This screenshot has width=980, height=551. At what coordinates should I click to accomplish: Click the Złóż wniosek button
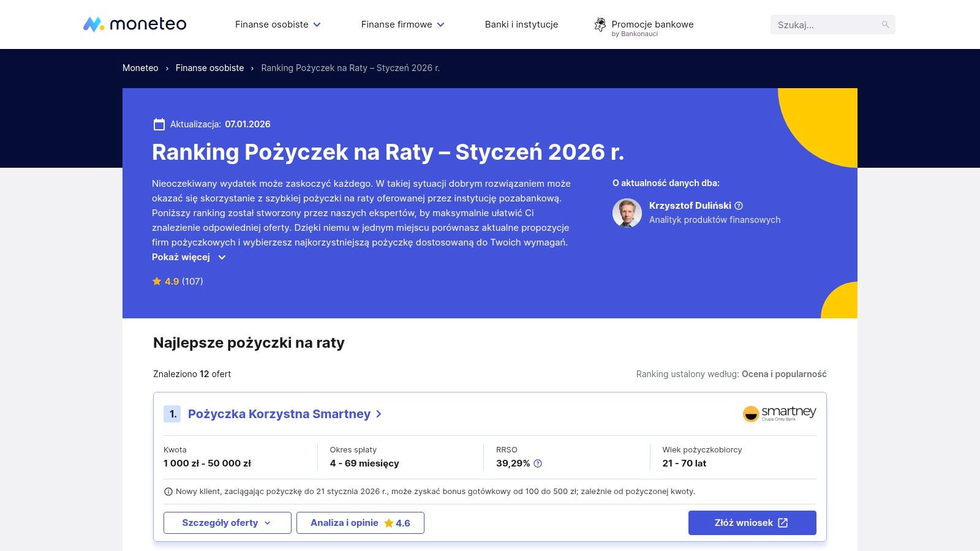click(x=752, y=523)
